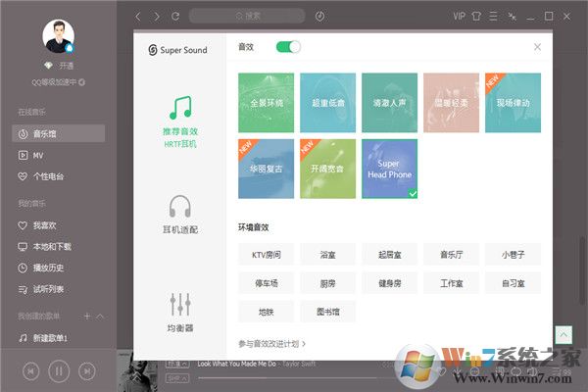Viewport: 588px width, 392px height.
Task: Open the 耳机适配 headphone adaptation section
Action: point(179,214)
